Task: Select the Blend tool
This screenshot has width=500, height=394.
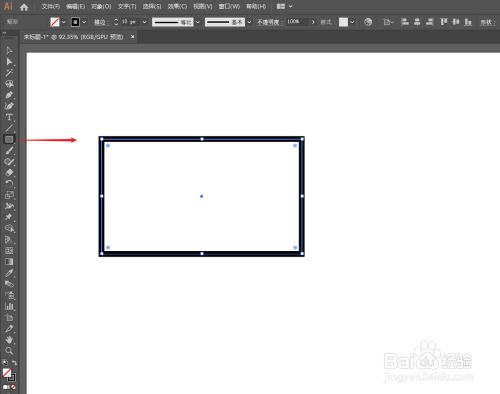Action: click(9, 284)
